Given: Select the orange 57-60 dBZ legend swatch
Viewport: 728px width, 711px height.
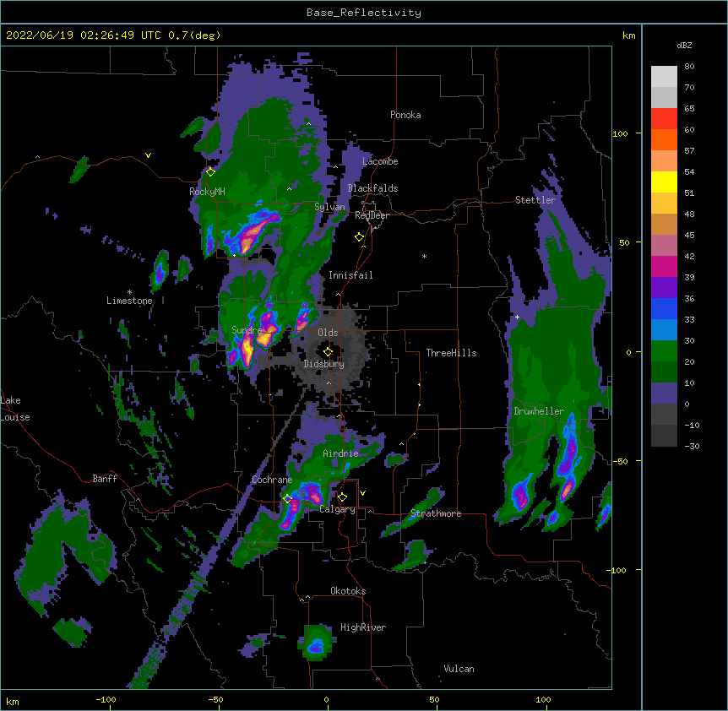Looking at the screenshot, I should pyautogui.click(x=664, y=139).
